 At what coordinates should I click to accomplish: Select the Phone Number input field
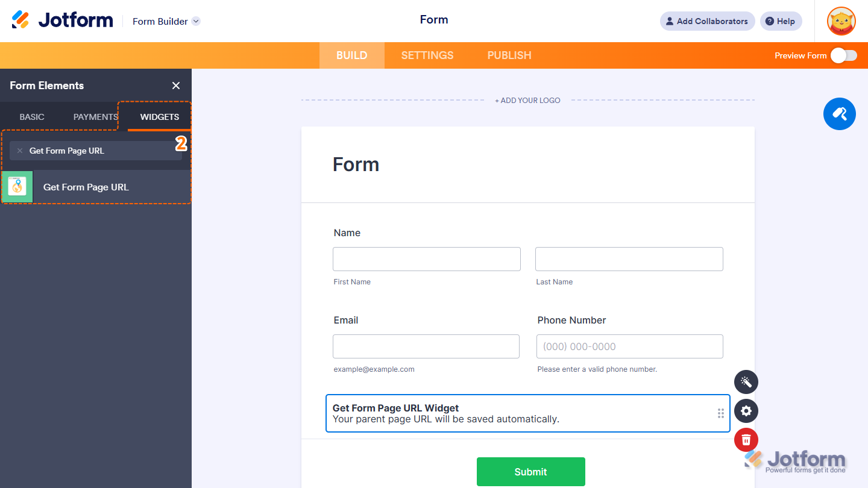[629, 346]
